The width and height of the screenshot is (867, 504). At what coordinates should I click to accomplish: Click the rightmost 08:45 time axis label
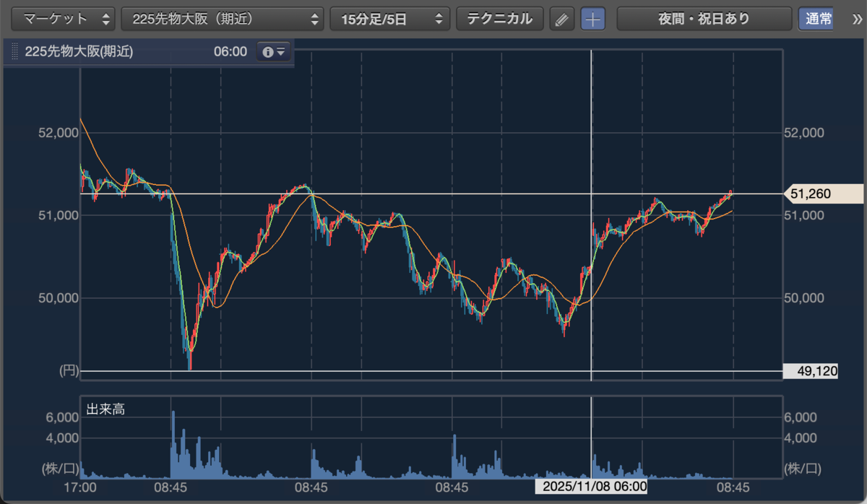733,487
